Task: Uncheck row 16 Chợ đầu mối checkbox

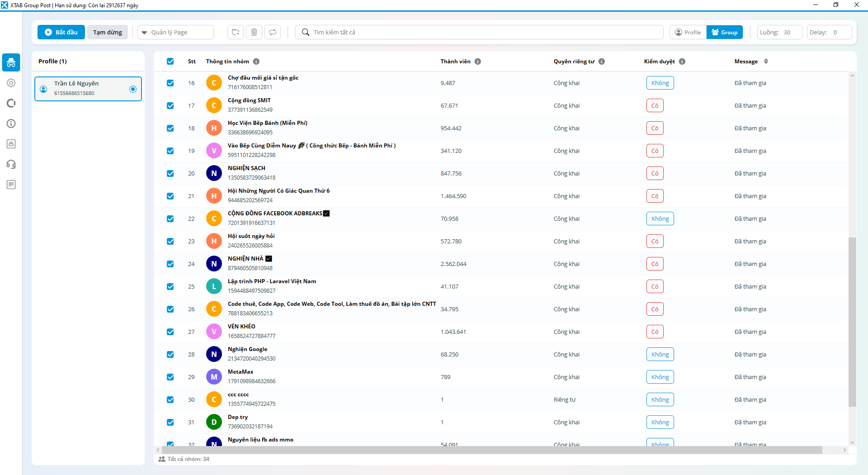Action: point(170,83)
